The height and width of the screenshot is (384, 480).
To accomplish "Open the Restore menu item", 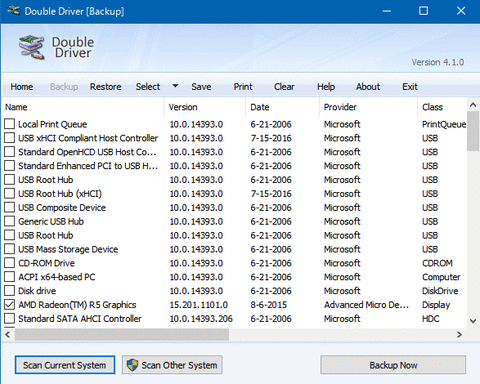I will (x=105, y=87).
